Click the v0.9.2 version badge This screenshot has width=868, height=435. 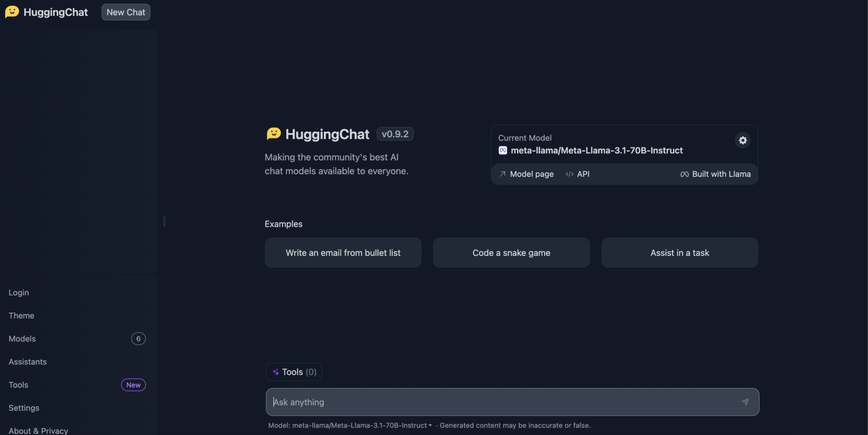point(394,134)
